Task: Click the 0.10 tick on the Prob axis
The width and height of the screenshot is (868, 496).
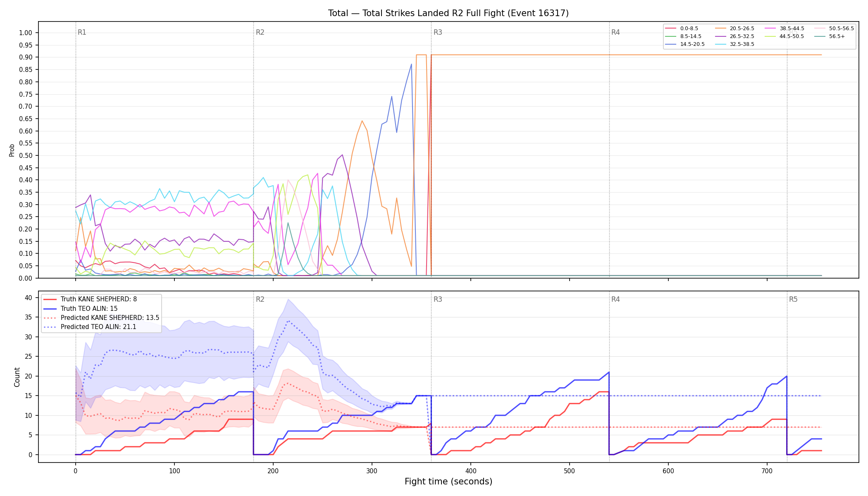Action: tap(26, 254)
